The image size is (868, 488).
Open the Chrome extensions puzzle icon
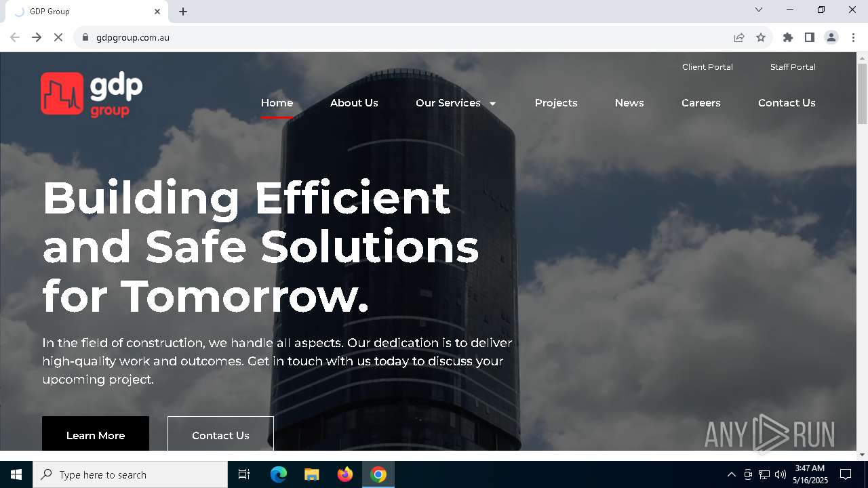click(x=788, y=37)
